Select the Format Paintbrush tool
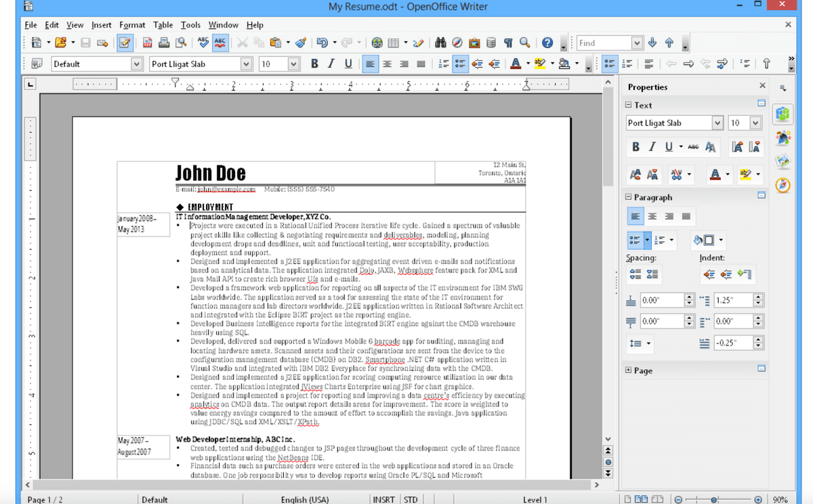The image size is (813, 504). pyautogui.click(x=301, y=41)
